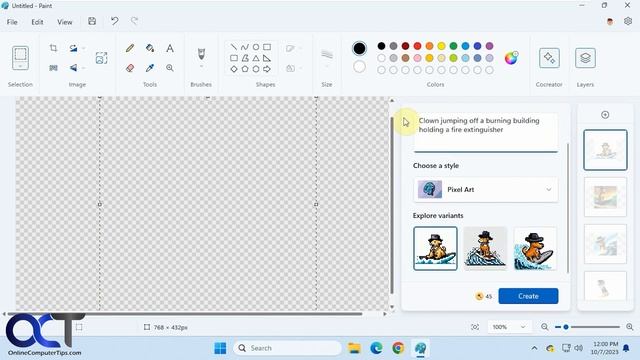Open Paint settings gear
The height and width of the screenshot is (360, 640).
pos(628,21)
